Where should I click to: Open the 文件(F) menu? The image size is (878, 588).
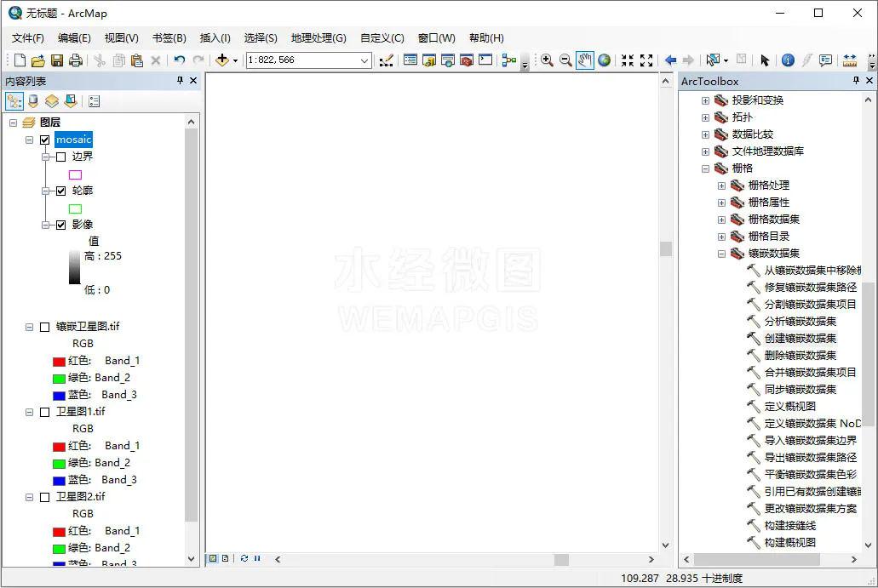[x=28, y=38]
